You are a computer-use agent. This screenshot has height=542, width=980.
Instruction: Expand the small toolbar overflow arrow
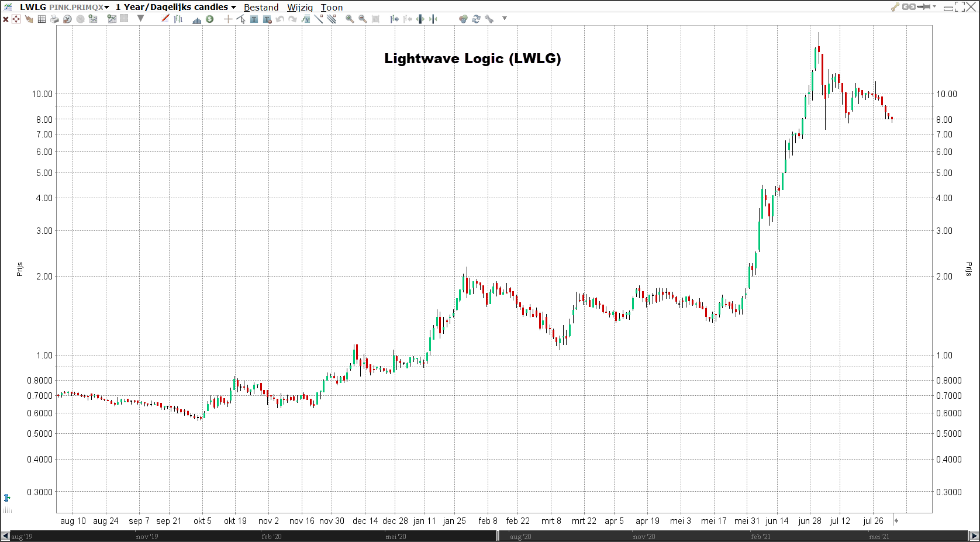click(x=504, y=18)
